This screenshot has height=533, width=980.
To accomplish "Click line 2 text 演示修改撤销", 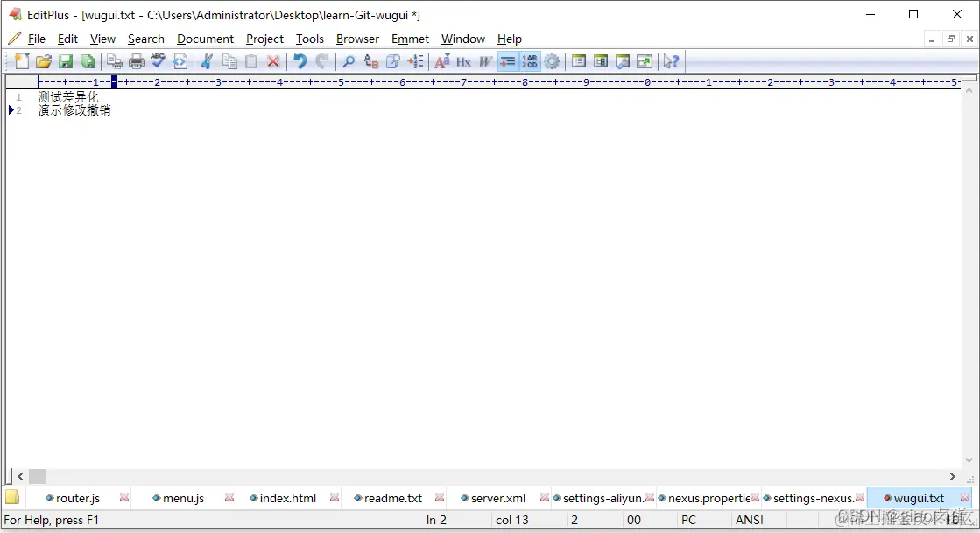I will (74, 110).
